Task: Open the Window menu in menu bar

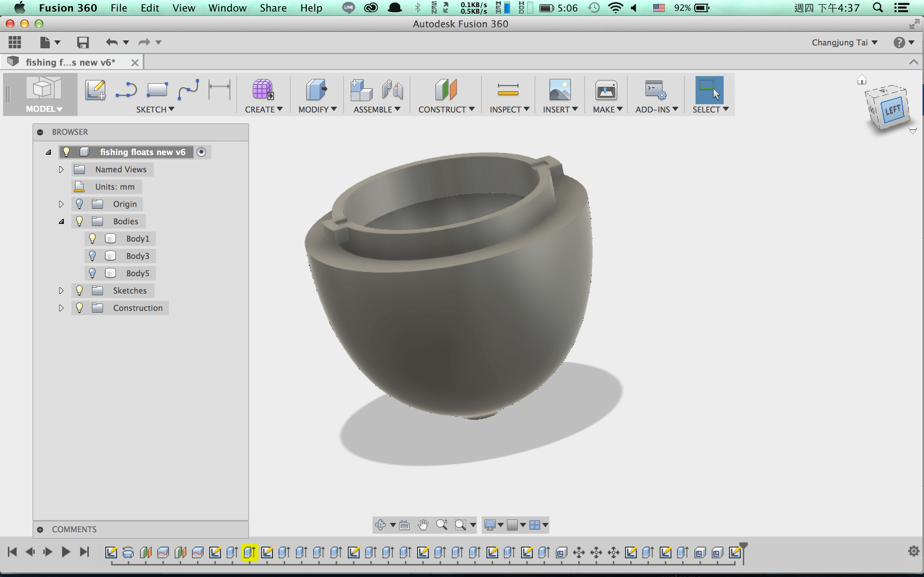Action: tap(227, 8)
